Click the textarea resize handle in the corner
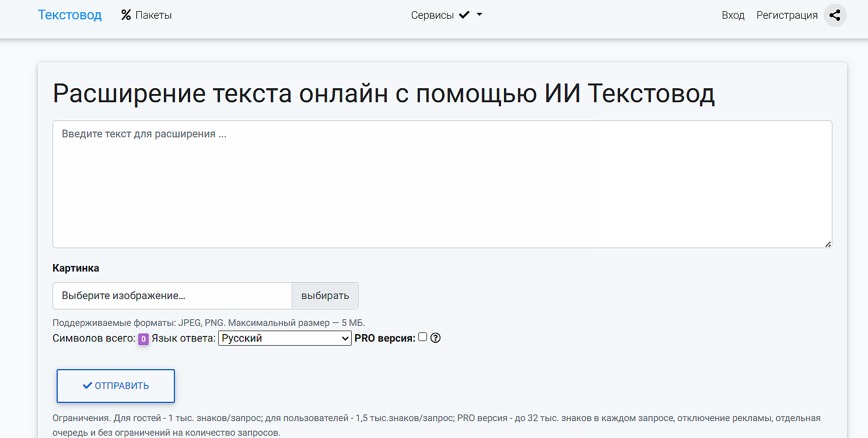The image size is (868, 438). 828,245
